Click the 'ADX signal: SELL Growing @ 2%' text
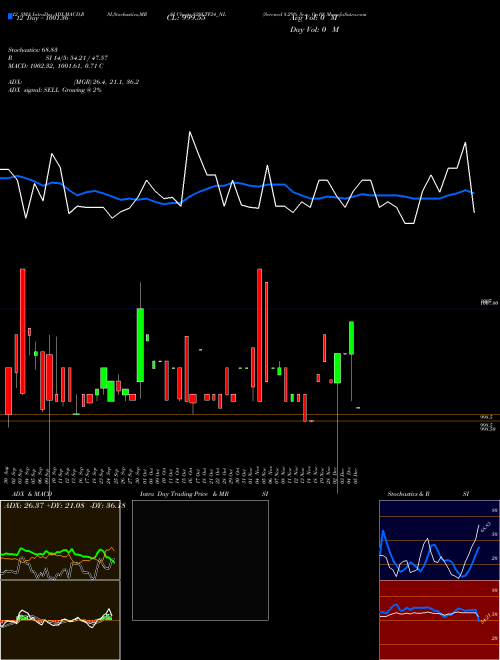The height and width of the screenshot is (660, 500). [55, 90]
